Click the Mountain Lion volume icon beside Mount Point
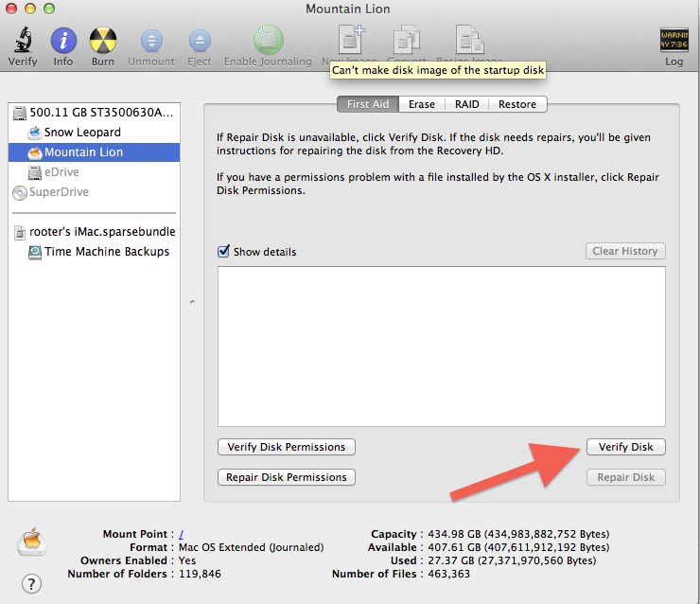Image resolution: width=700 pixels, height=604 pixels. (32, 542)
